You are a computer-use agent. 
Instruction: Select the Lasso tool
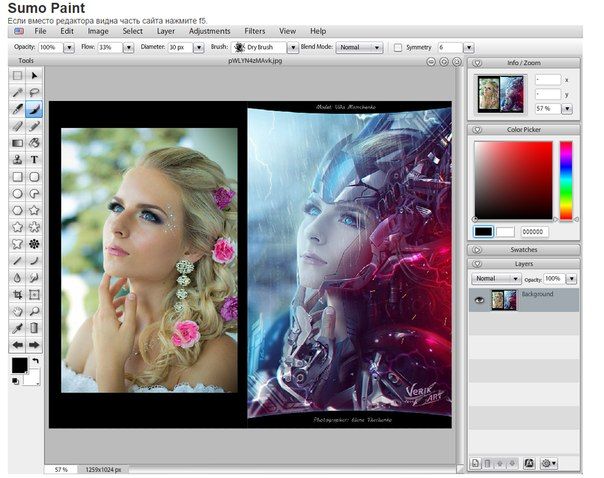click(x=34, y=92)
